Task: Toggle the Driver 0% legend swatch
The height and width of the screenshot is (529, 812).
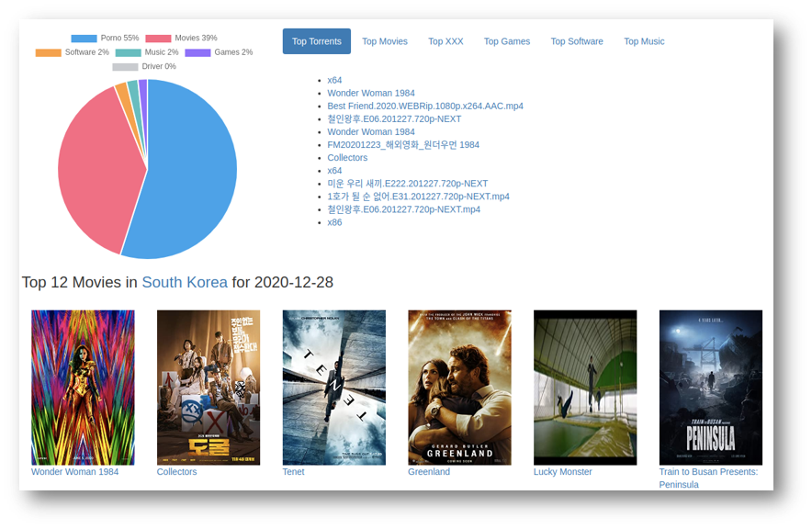Action: pos(125,67)
